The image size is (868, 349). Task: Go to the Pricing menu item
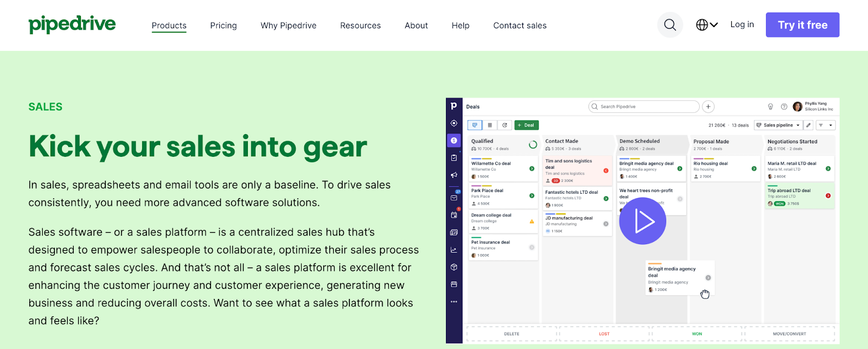[x=224, y=26]
